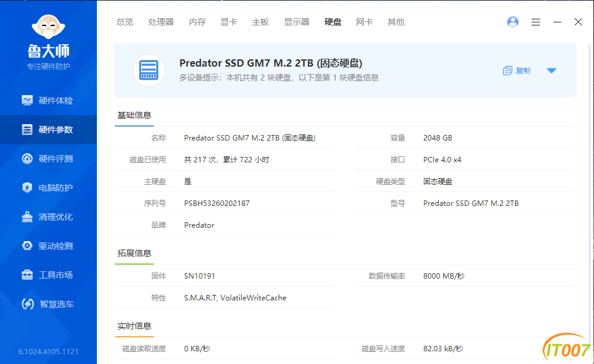
Task: Open the hamburger main menu
Action: pyautogui.click(x=536, y=22)
